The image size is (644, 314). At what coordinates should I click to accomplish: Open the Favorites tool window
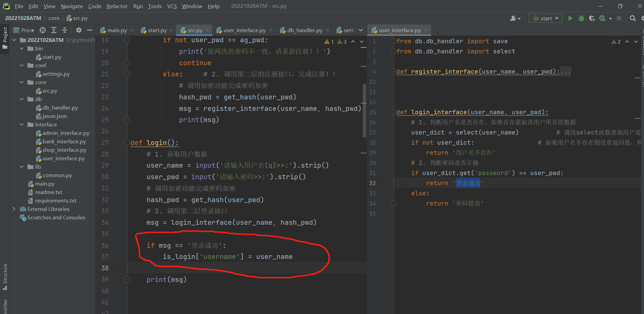[x=5, y=306]
